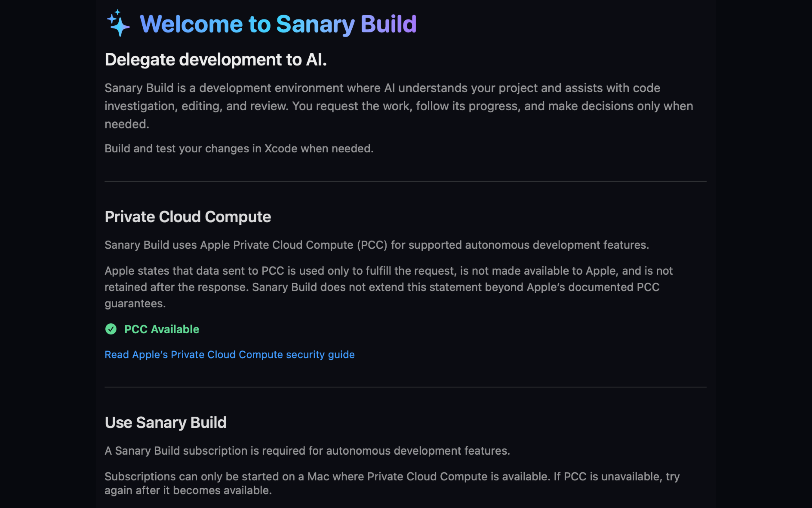Click the paragraph starting Sanary Build is a development
This screenshot has width=812, height=508.
[x=399, y=106]
